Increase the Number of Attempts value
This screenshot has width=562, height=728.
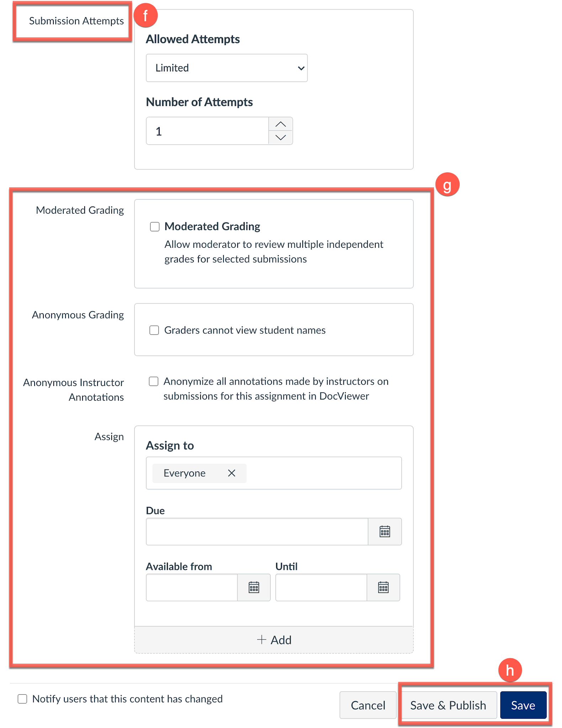click(281, 124)
